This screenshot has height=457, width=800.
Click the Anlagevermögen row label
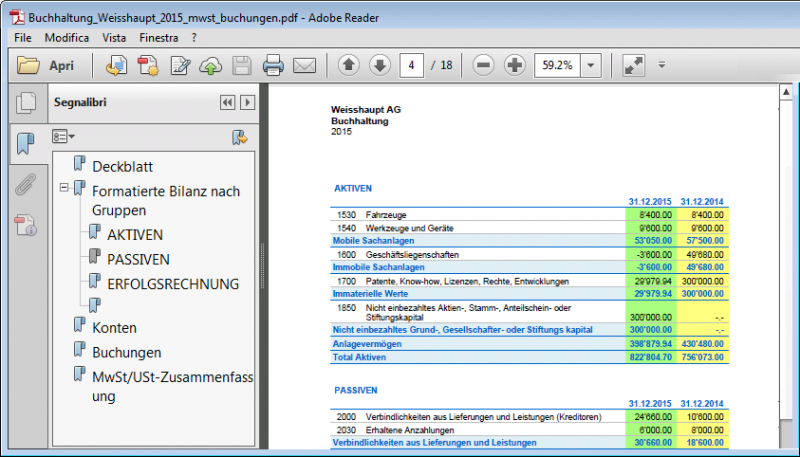tap(367, 344)
